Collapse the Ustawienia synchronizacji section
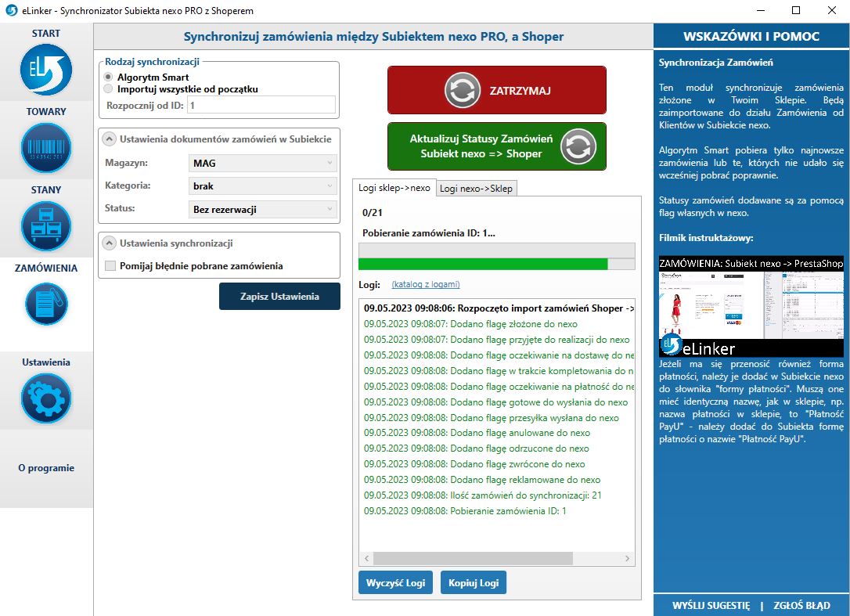This screenshot has height=616, width=850. pyautogui.click(x=109, y=243)
